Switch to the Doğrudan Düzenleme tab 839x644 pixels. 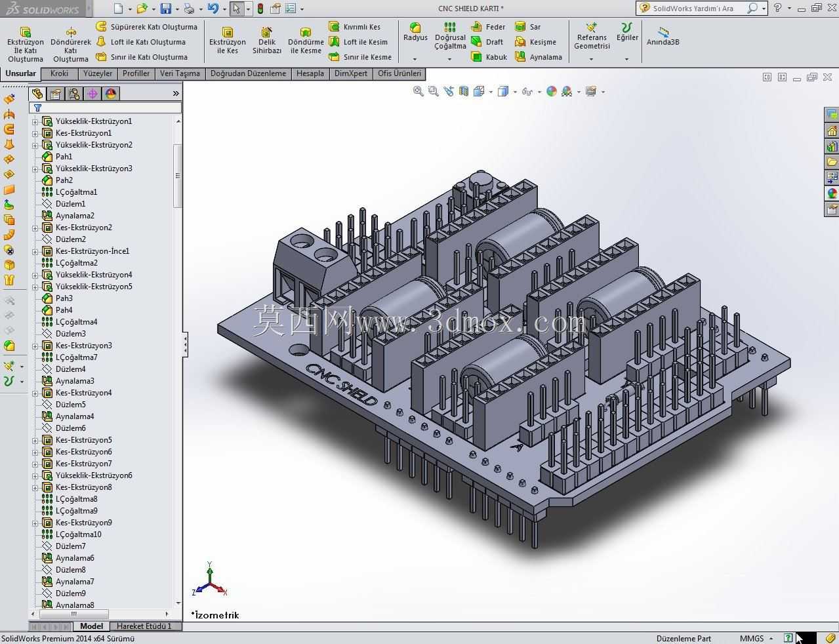tap(248, 73)
